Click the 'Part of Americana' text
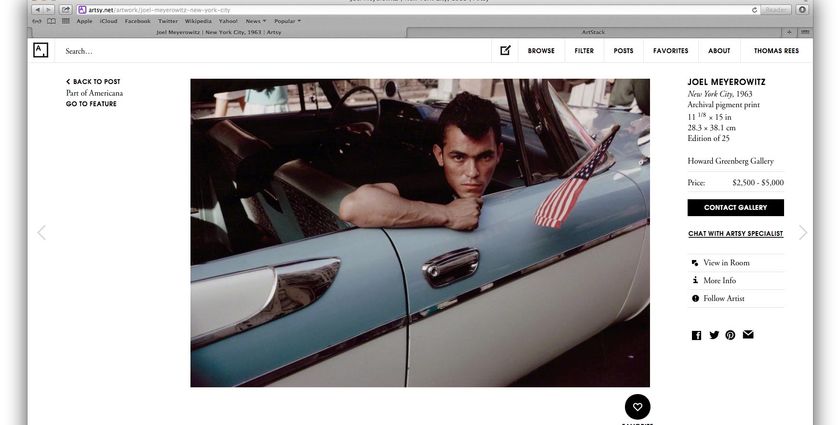This screenshot has width=840, height=425. click(94, 93)
